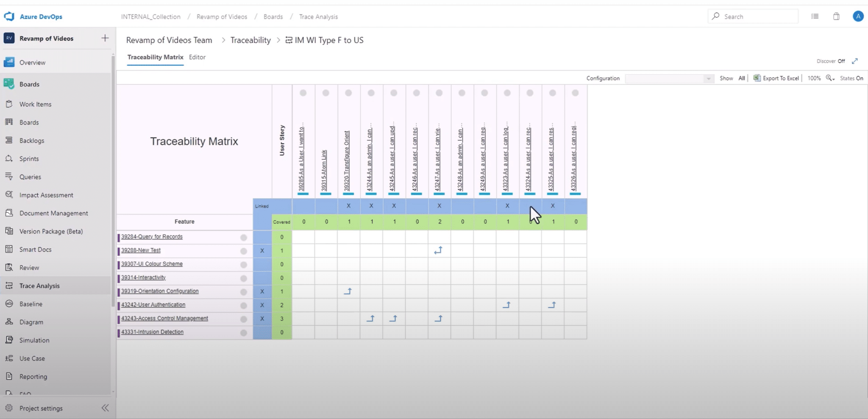Image resolution: width=868 pixels, height=419 pixels.
Task: Toggle the circle next to Query for Records
Action: 244,237
